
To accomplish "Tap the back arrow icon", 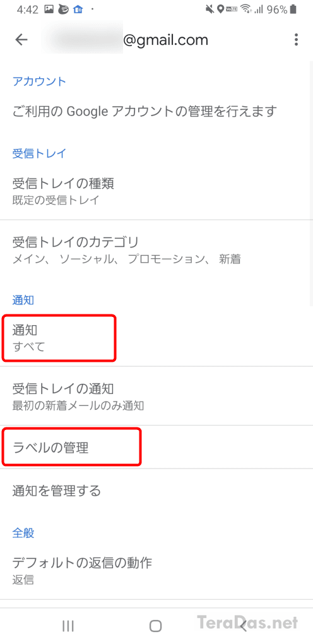I will click(21, 39).
